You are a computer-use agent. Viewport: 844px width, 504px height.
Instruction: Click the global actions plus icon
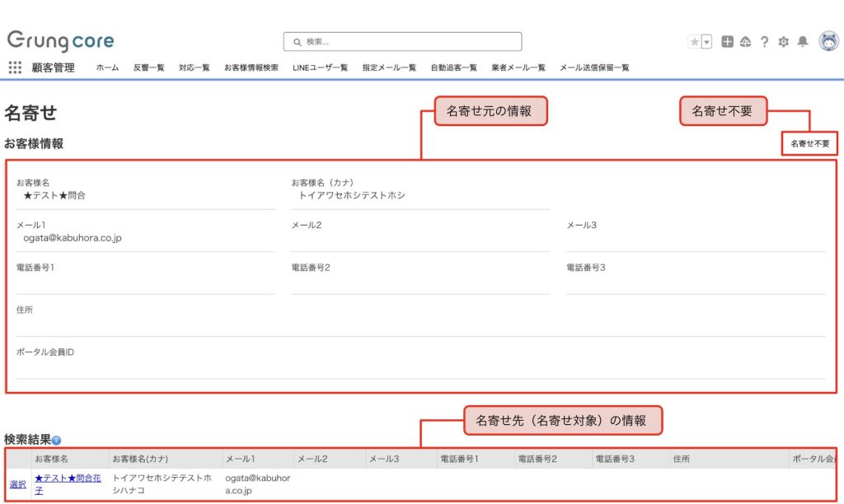(x=727, y=42)
